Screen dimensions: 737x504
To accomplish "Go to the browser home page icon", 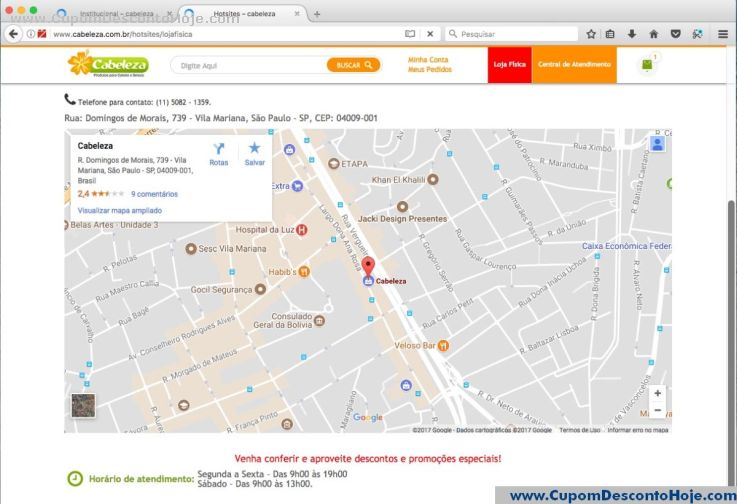I will pos(653,34).
